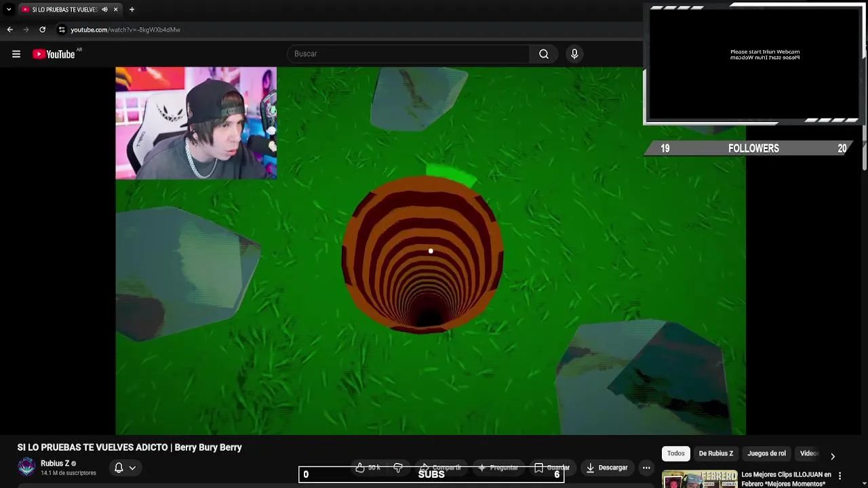Share the video via Compartir
The width and height of the screenshot is (868, 488).
(440, 468)
